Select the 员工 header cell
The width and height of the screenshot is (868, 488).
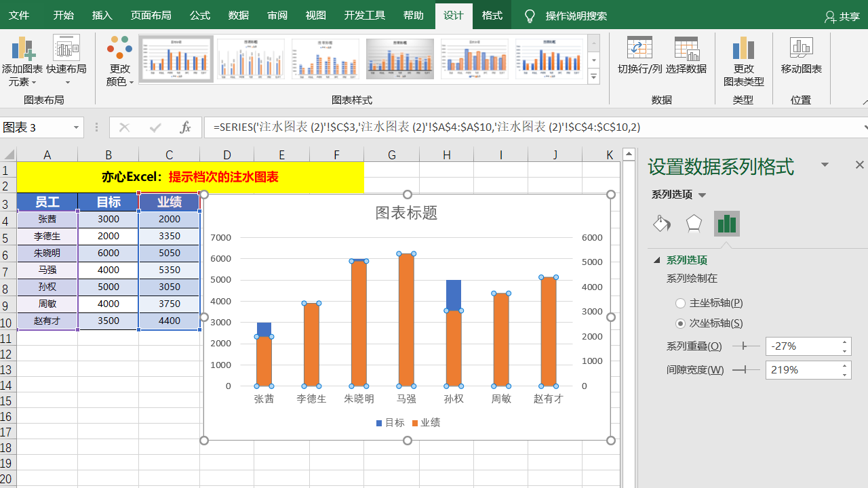47,201
